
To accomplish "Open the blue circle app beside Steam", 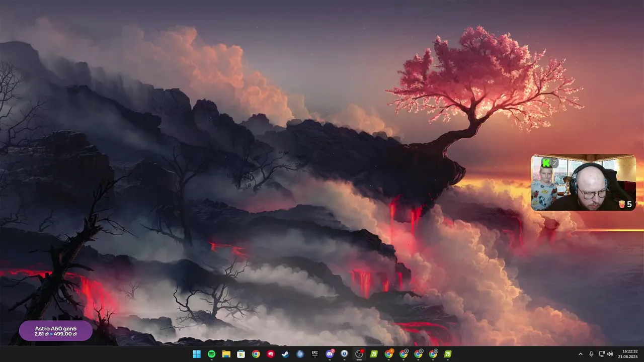I will (300, 354).
